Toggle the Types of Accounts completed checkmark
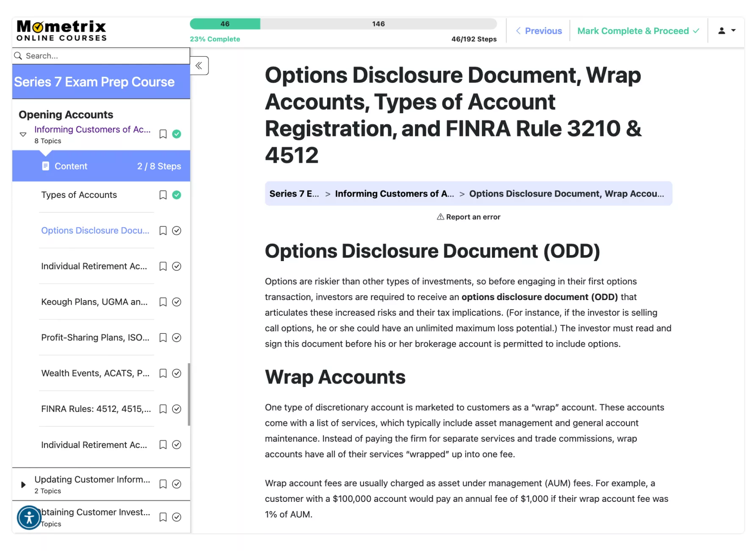Image resolution: width=756 pixels, height=551 pixels. (x=177, y=195)
